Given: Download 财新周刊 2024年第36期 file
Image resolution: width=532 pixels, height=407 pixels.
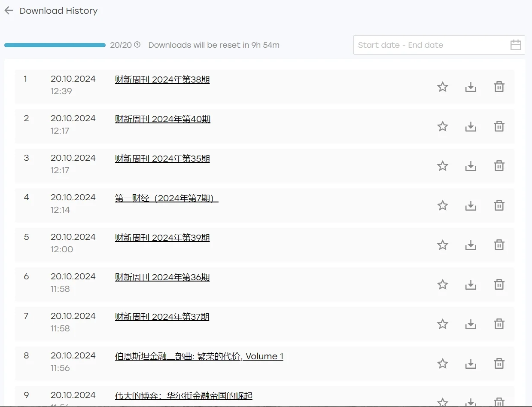Looking at the screenshot, I should click(x=471, y=285).
